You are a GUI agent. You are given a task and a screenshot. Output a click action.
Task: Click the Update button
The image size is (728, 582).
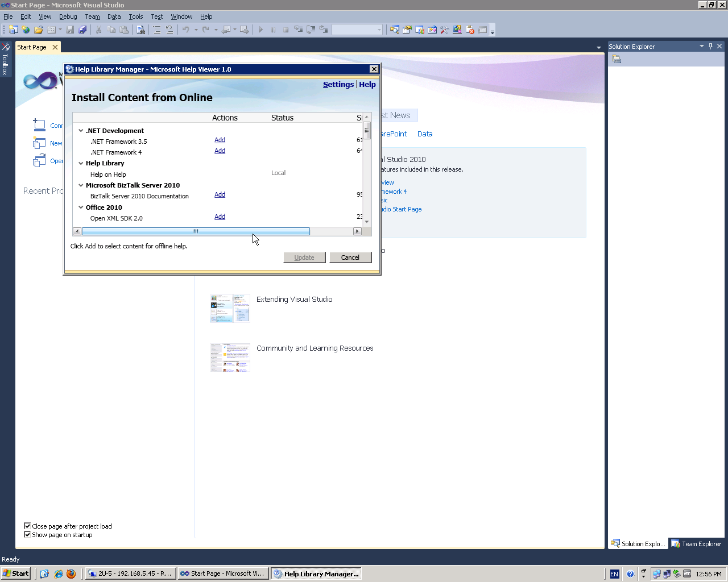point(304,257)
